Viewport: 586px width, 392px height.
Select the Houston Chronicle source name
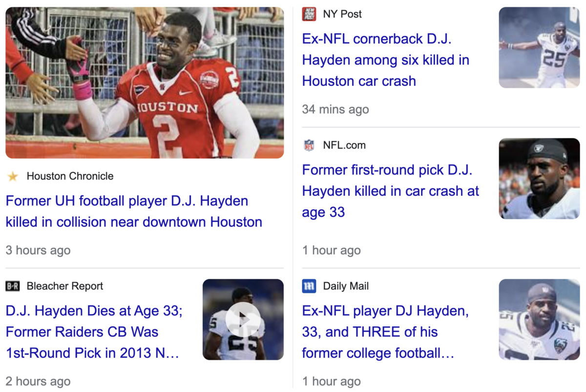70,176
